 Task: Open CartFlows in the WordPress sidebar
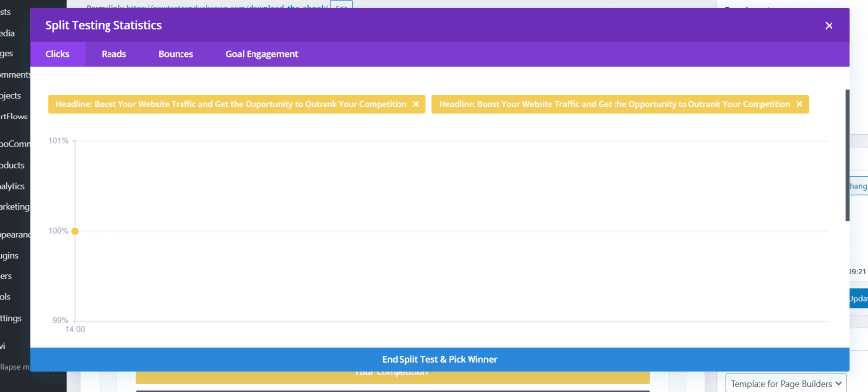pos(15,117)
